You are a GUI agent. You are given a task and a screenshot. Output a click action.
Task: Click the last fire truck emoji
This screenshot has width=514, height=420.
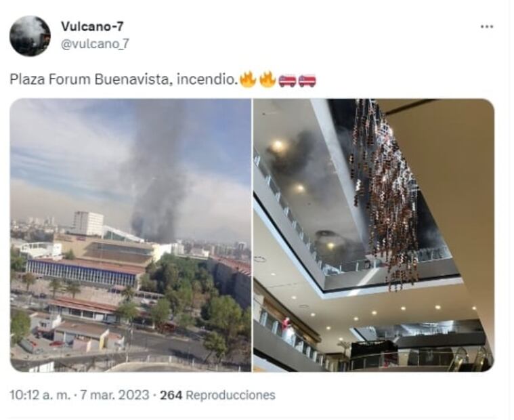pyautogui.click(x=307, y=81)
